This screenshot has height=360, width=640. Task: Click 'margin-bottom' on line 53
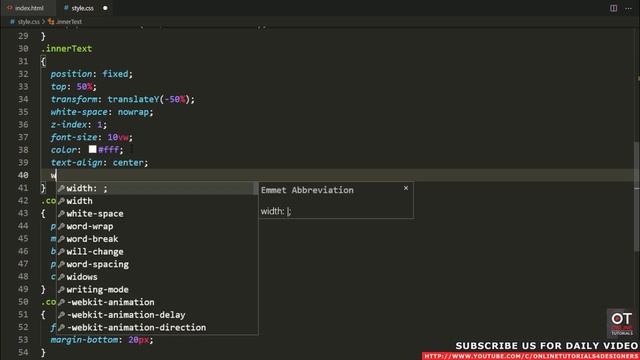84,340
